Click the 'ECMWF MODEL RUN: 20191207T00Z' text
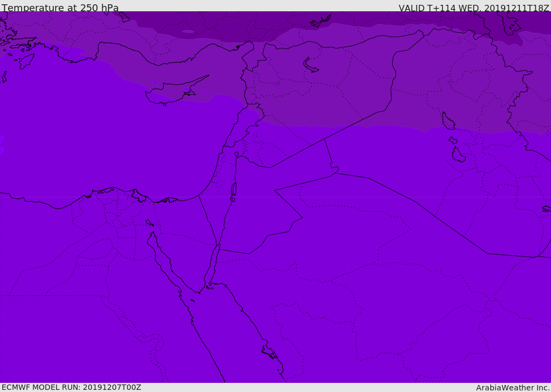This screenshot has width=551, height=392. pyautogui.click(x=72, y=387)
